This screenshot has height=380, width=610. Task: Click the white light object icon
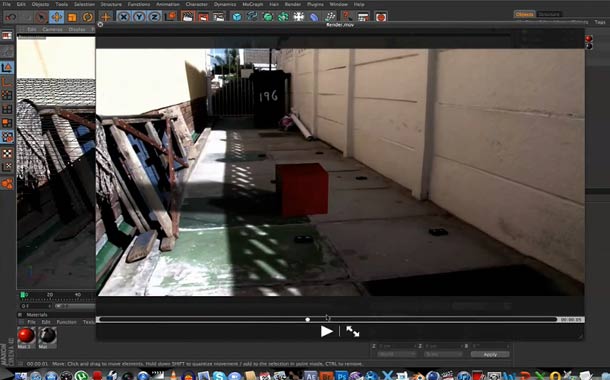[299, 17]
